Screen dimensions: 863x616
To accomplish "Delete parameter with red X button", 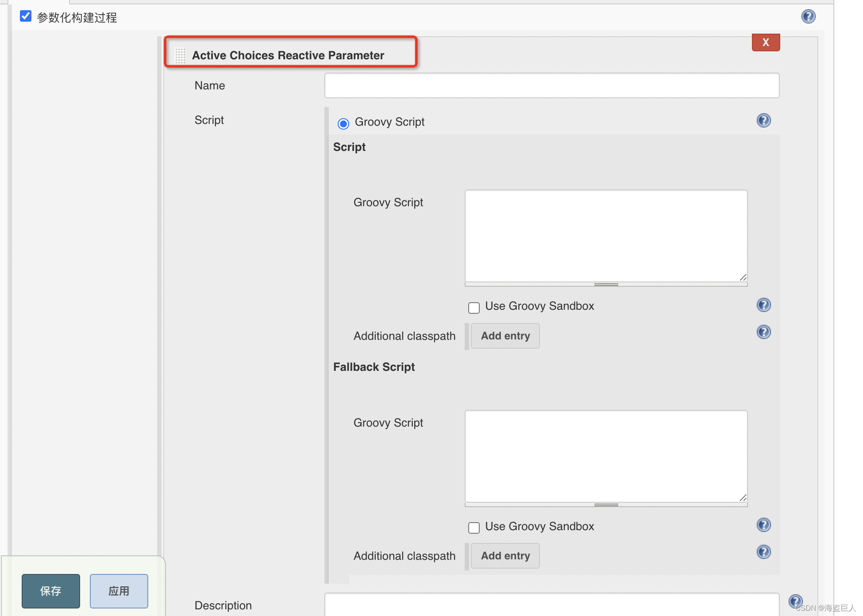I will click(x=766, y=42).
